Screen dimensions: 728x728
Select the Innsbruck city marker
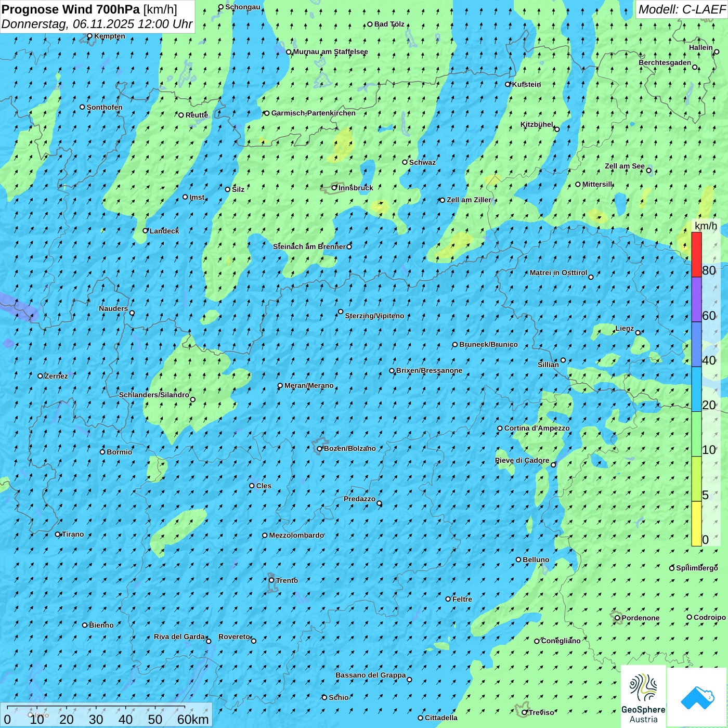[x=334, y=188]
